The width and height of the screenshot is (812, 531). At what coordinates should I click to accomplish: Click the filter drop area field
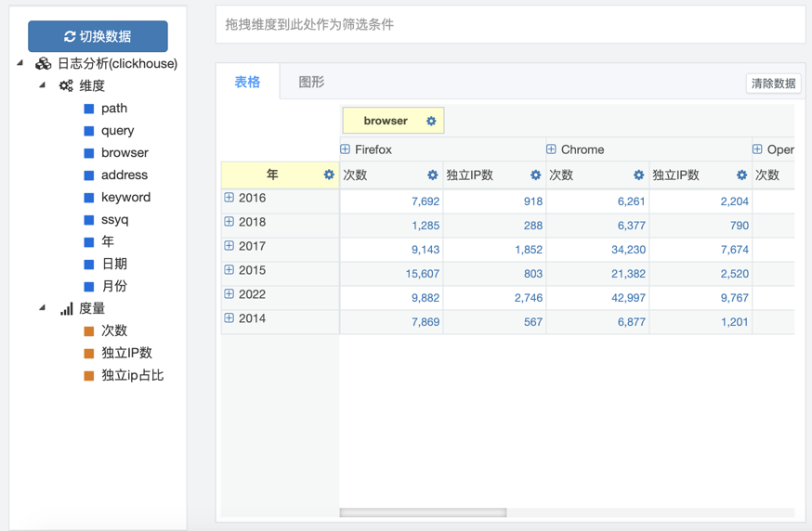(x=510, y=24)
